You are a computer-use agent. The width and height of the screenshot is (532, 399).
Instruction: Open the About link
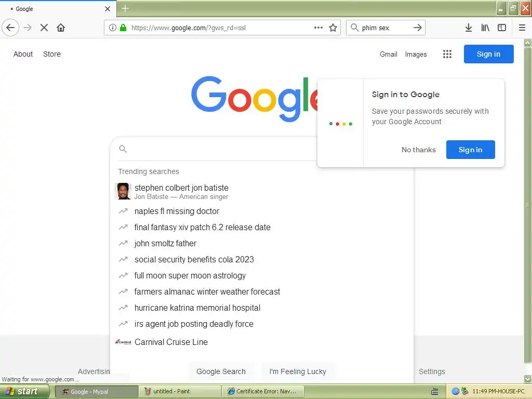click(x=23, y=54)
